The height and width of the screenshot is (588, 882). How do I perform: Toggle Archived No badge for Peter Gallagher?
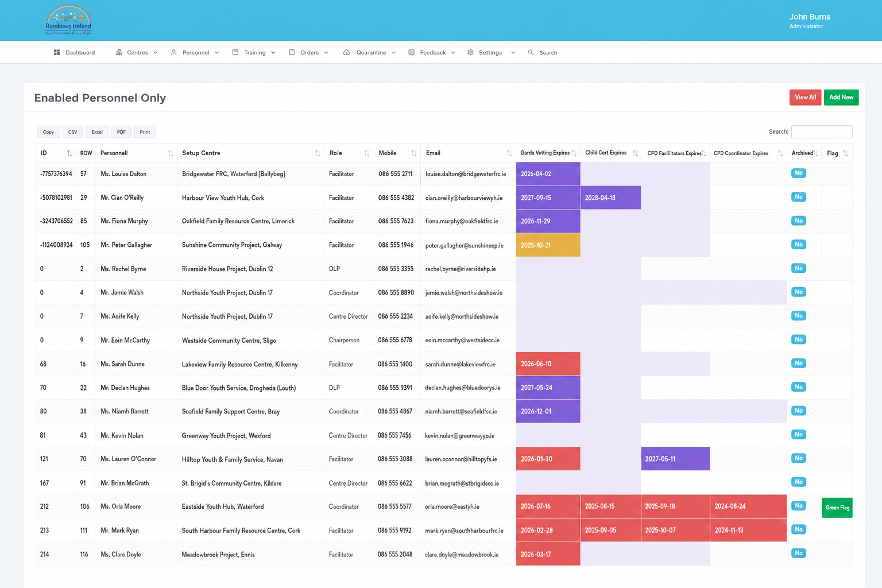tap(799, 245)
